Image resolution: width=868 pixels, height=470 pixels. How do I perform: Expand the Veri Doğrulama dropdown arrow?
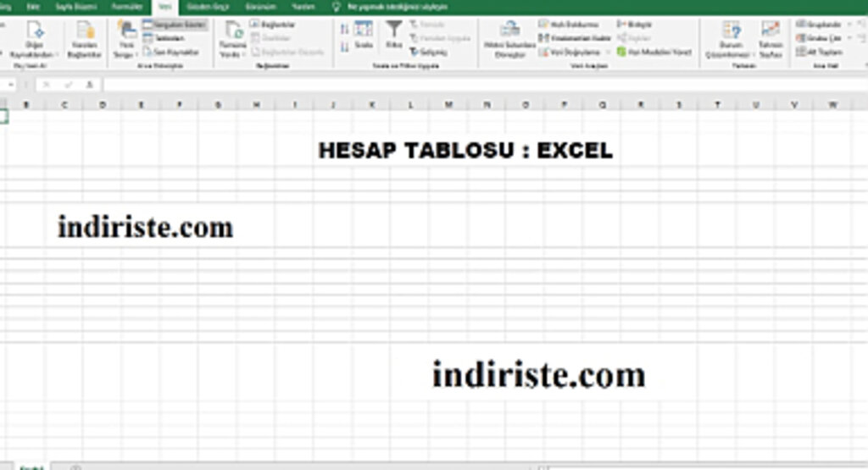[608, 52]
